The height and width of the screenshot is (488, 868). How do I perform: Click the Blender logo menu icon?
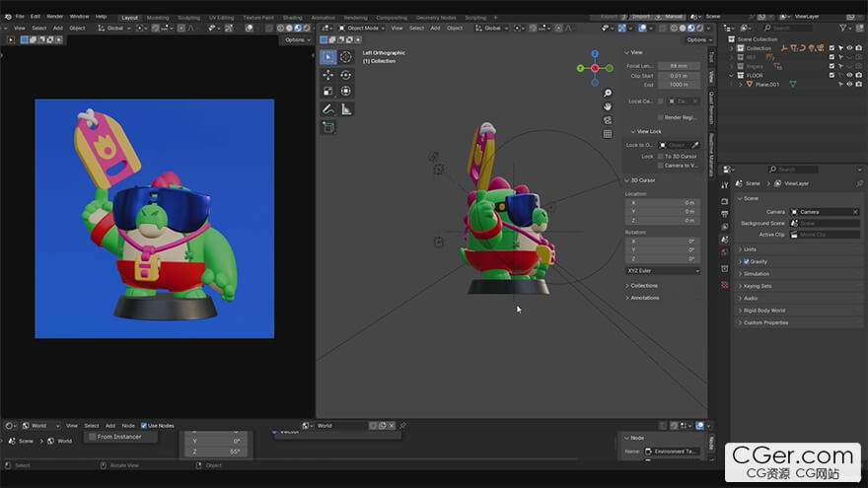pyautogui.click(x=8, y=17)
